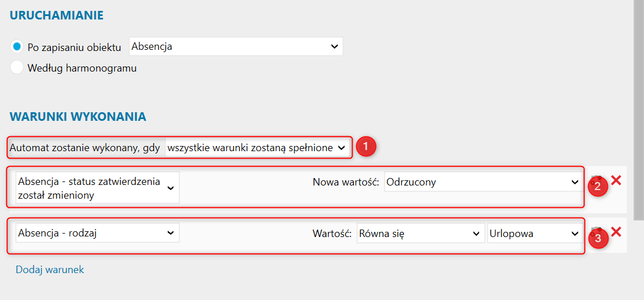Screen dimensions: 644x300
Task: Expand 'wszystkie warunki zostaną spełnione' dropdown
Action: 256,148
